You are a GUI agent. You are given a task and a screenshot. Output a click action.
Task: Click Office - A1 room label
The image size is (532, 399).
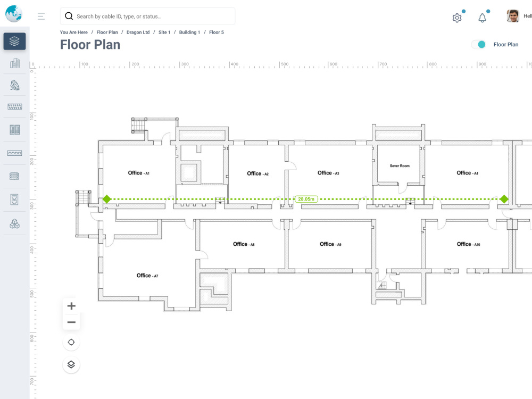click(138, 173)
